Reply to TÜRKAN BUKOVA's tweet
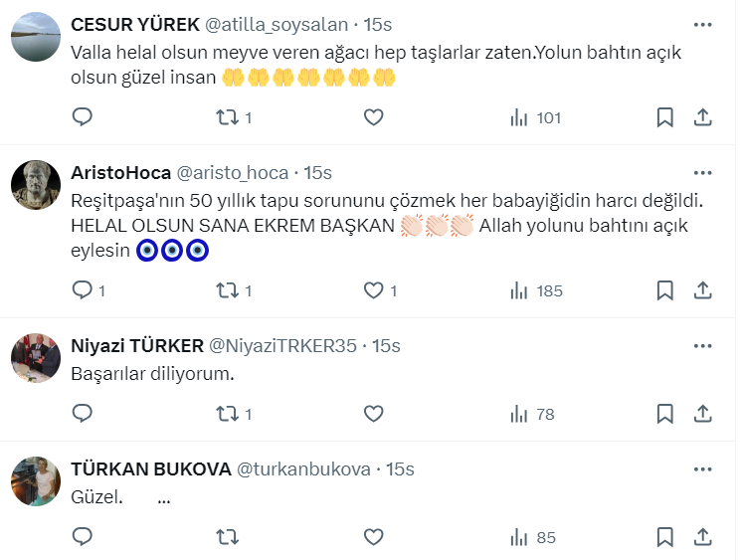 [x=83, y=537]
